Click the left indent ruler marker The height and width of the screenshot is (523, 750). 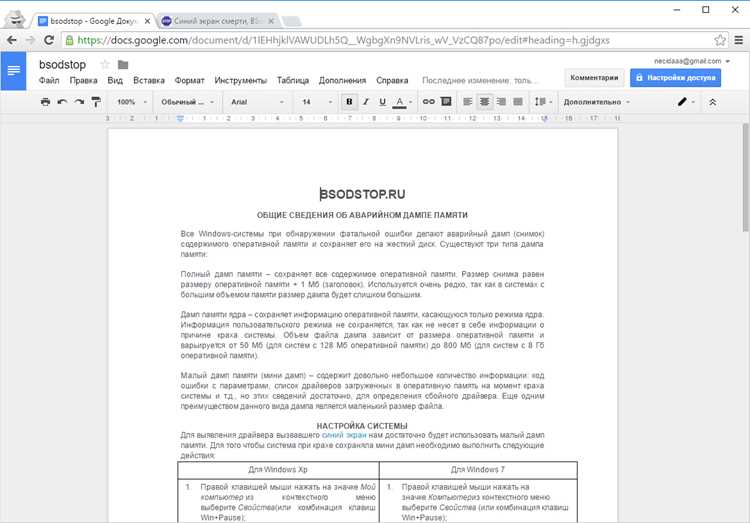[x=180, y=118]
